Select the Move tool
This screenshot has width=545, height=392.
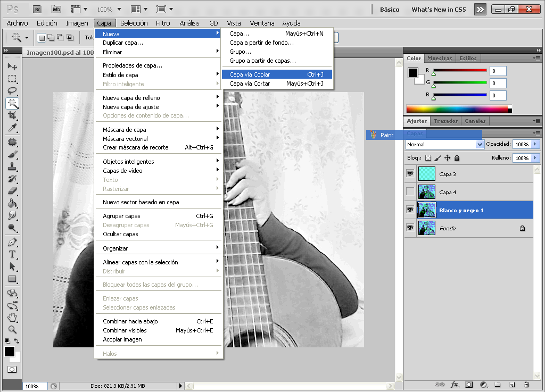[12, 66]
